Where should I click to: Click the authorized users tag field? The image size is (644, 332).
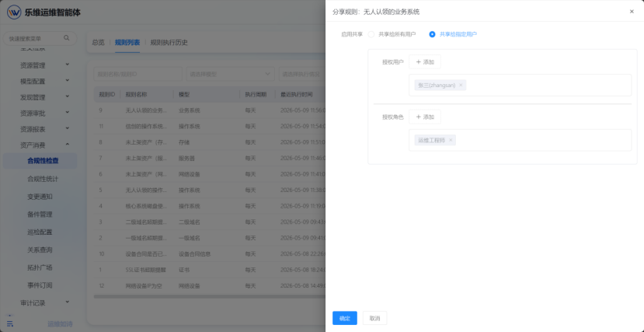tap(520, 85)
